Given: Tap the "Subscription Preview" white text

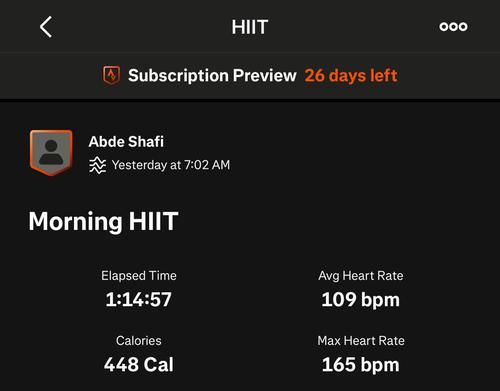Looking at the screenshot, I should 212,76.
